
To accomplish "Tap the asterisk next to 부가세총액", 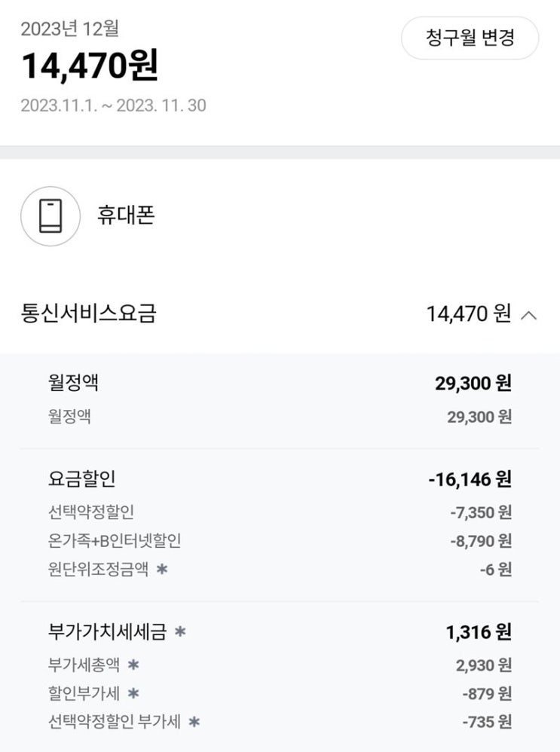I will click(x=133, y=665).
